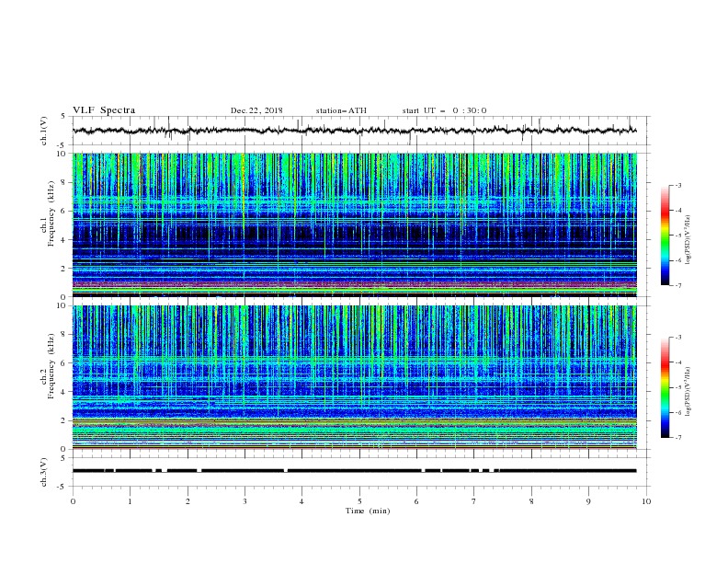This screenshot has height=563, width=728.
Task: Click the "VLF Spectra" plot title
Action: pyautogui.click(x=104, y=110)
